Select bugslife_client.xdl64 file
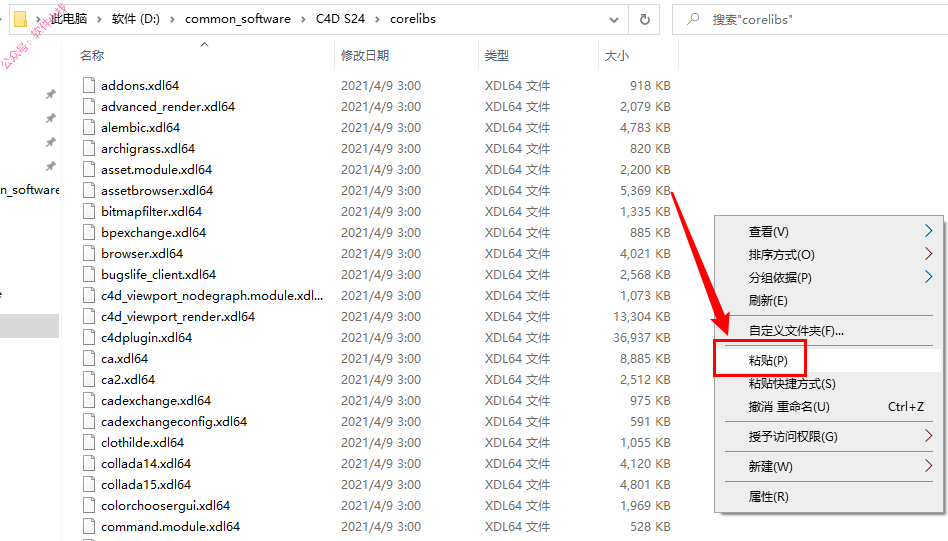The image size is (948, 541). [158, 274]
